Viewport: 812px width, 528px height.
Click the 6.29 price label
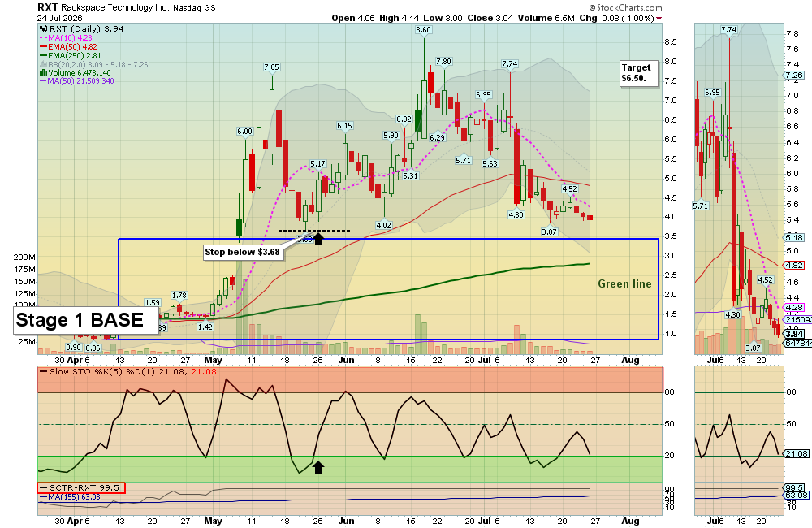[x=438, y=138]
